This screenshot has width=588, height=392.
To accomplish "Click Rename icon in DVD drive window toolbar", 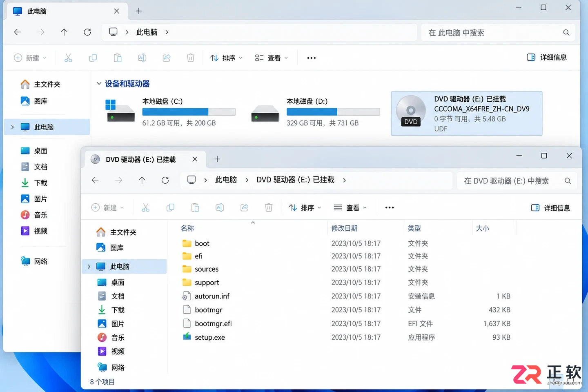I will coord(220,208).
